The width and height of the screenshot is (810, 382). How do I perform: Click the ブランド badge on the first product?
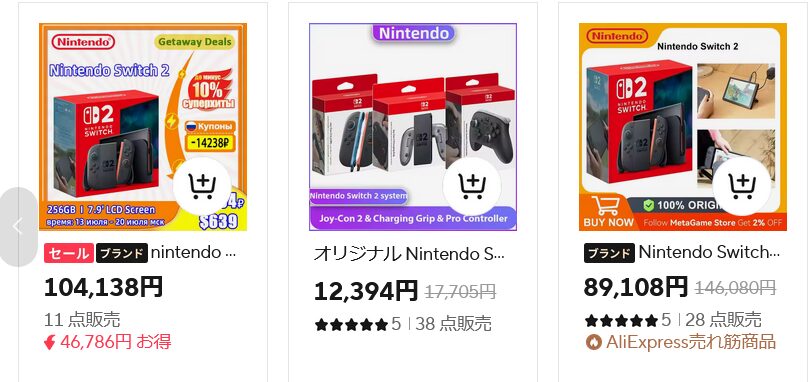(x=121, y=253)
